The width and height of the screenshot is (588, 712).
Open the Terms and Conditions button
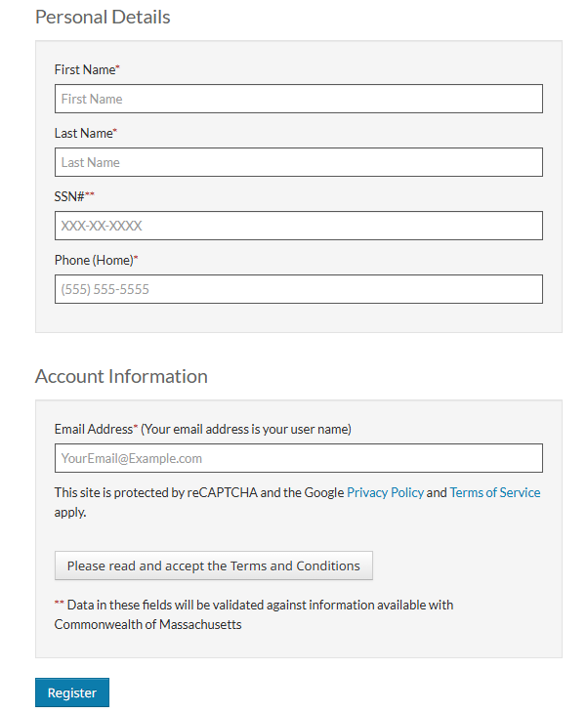(213, 565)
